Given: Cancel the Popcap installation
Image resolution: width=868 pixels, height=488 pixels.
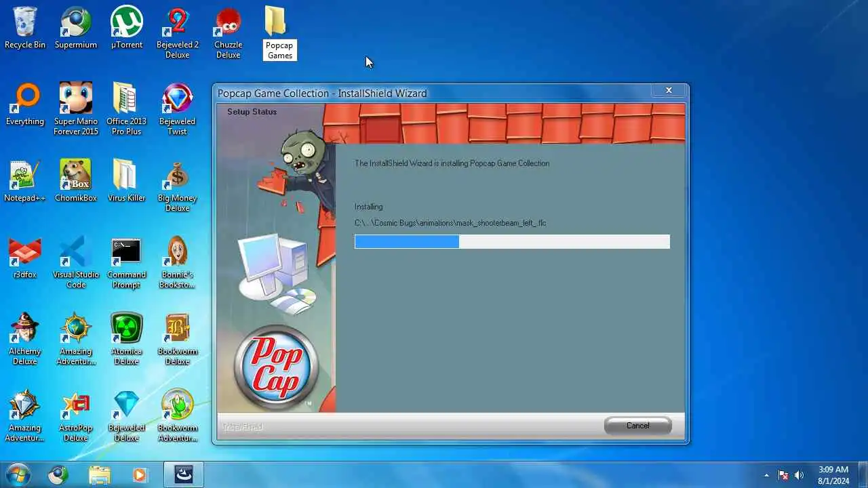Looking at the screenshot, I should (x=637, y=426).
